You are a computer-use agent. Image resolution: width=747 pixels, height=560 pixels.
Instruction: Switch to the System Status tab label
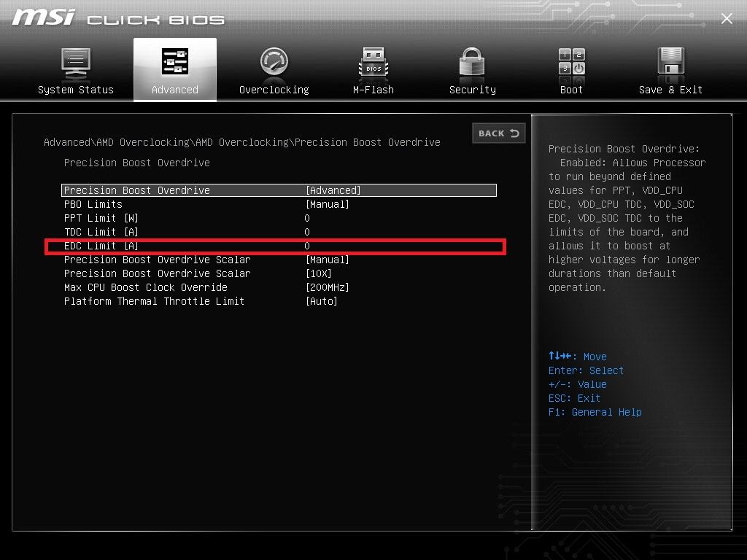pos(76,90)
